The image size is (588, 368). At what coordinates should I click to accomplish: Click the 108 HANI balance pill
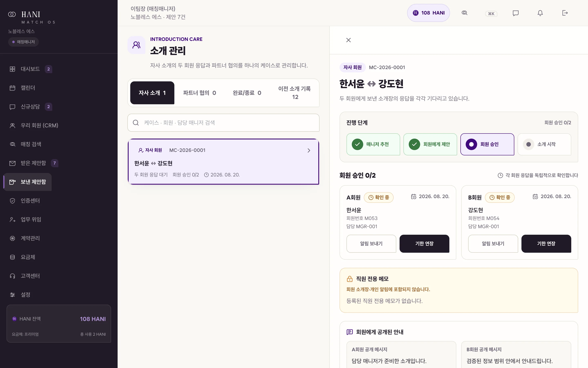click(428, 13)
